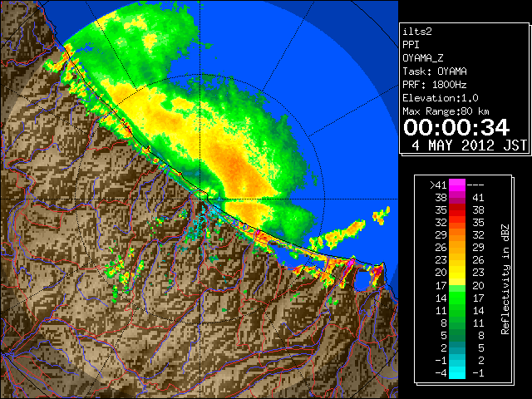Click the -4 legend label
Screen dimensions: 532x399
(x=441, y=373)
